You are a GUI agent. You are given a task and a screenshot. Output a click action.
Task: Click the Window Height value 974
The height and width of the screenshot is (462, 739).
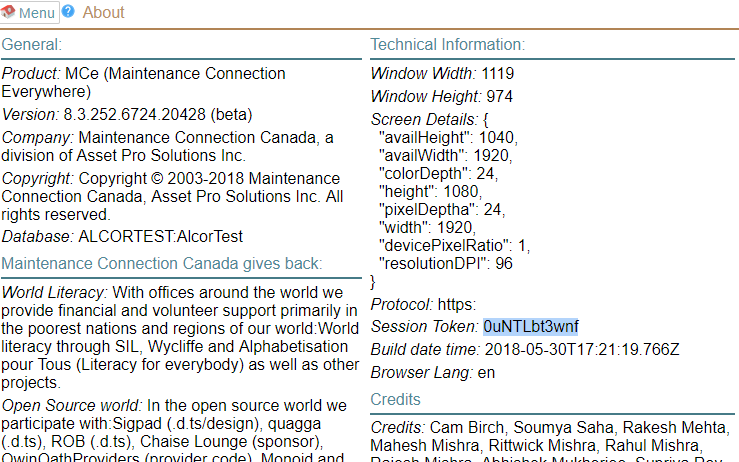[x=500, y=97]
